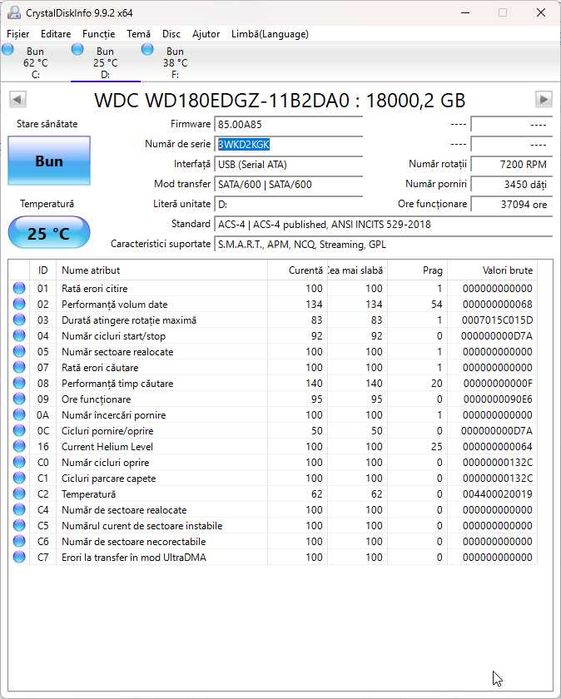Click status orb for 05 Număr sectoare realocate
The height and width of the screenshot is (699, 561).
[x=19, y=352]
